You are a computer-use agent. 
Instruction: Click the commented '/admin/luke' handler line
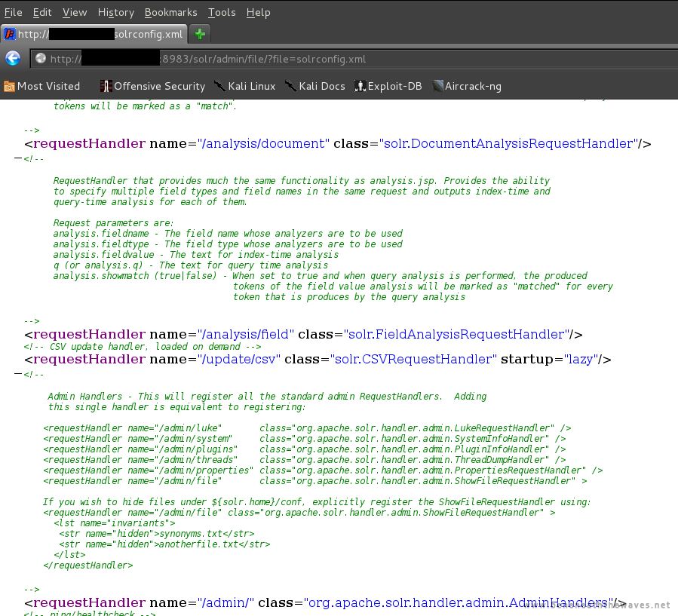tap(308, 428)
